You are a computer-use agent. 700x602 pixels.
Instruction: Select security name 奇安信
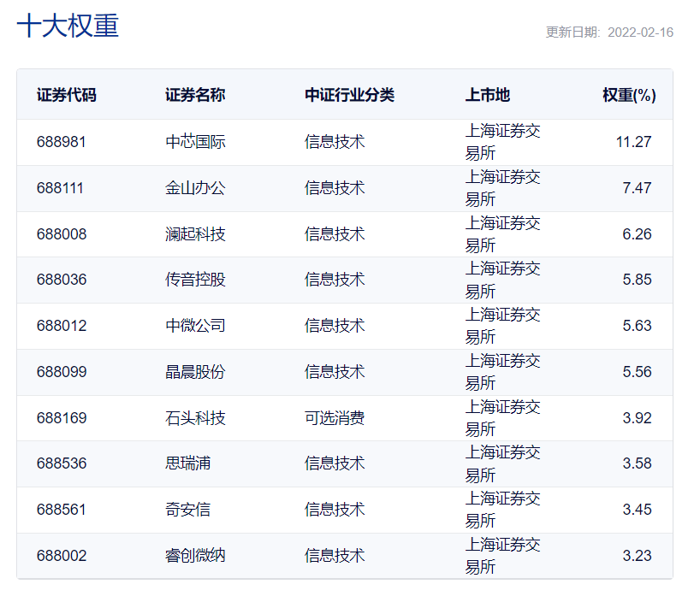coord(187,510)
